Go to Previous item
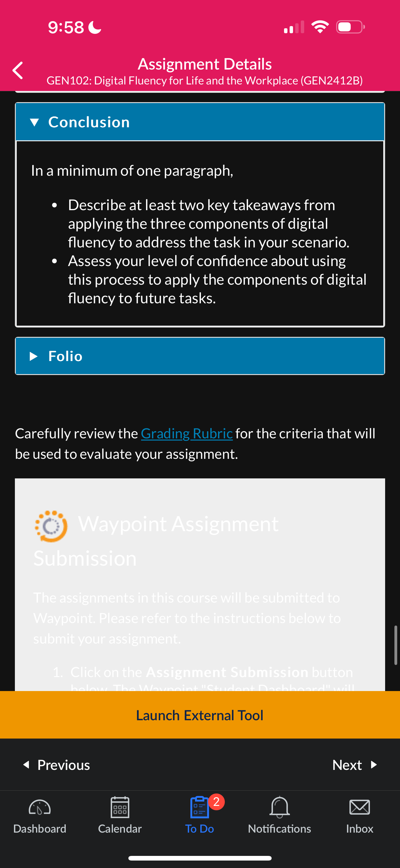The height and width of the screenshot is (868, 400). click(x=56, y=765)
